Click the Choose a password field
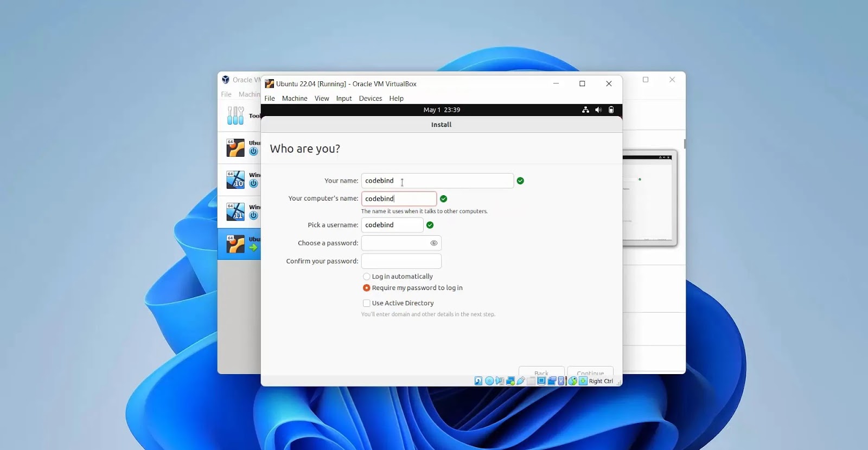The width and height of the screenshot is (868, 450). (401, 243)
